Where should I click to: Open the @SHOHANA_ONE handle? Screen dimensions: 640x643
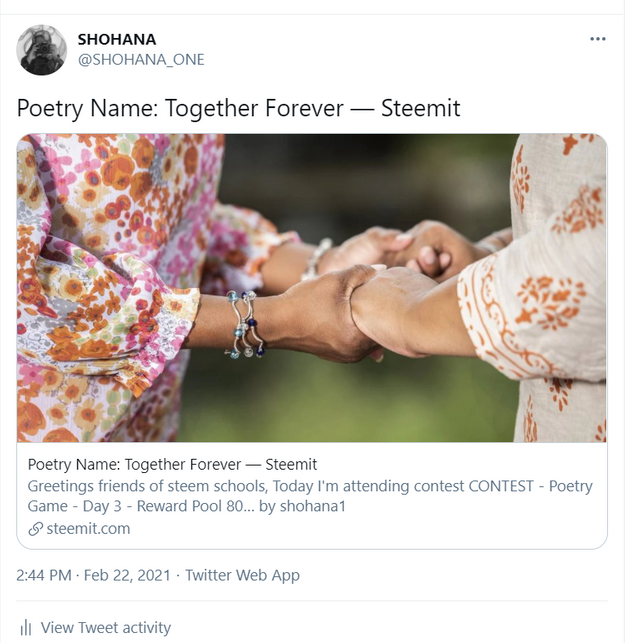[141, 60]
